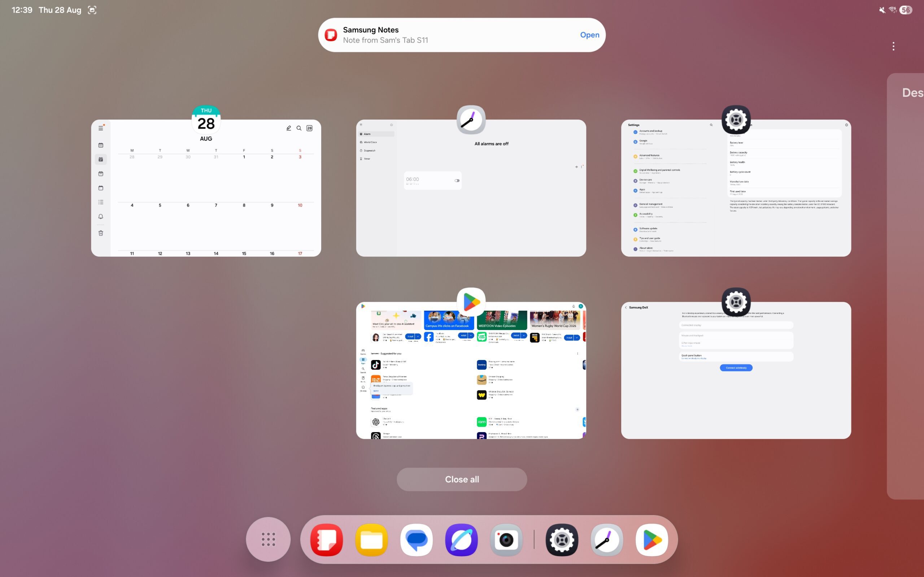Open the Camera app from the dock

506,539
